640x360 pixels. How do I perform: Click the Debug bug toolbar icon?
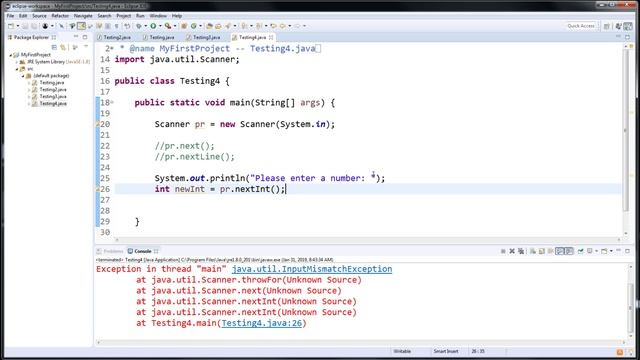[139, 26]
